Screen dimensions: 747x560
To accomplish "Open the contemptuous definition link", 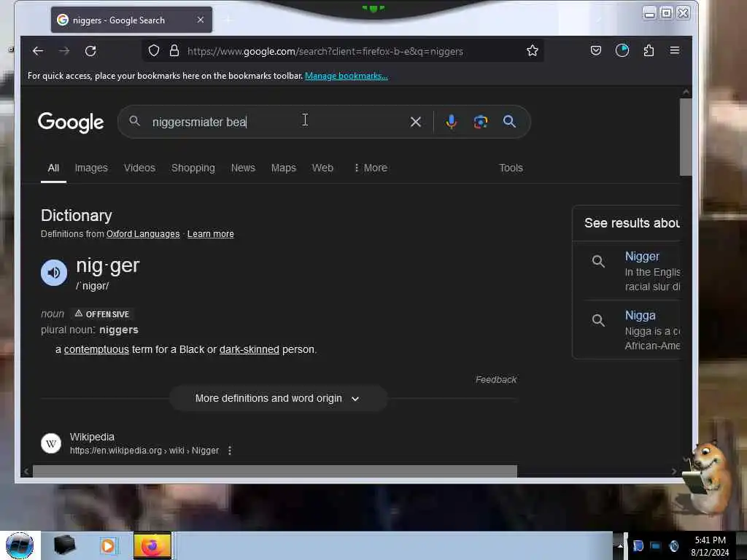I will (x=96, y=349).
